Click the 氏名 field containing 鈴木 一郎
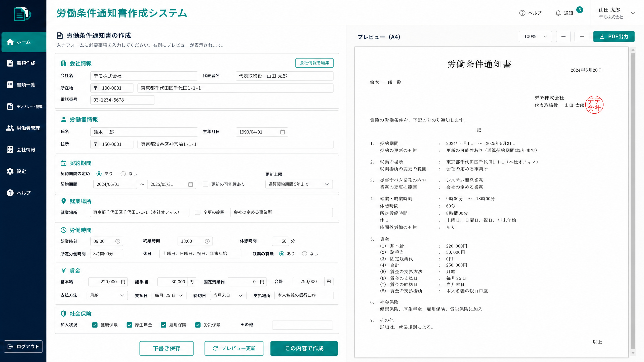Screen dimensions: 644x362 pyautogui.click(x=144, y=132)
